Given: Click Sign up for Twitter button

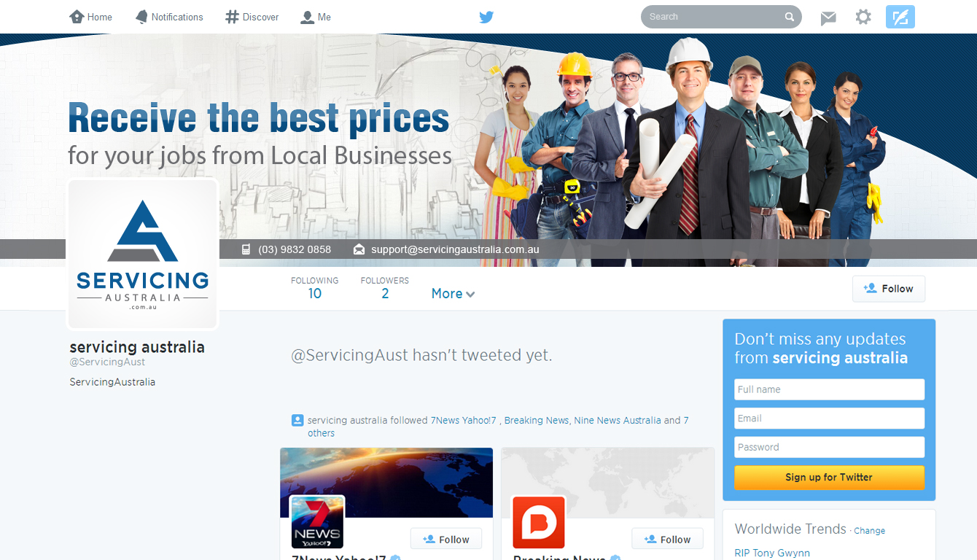Looking at the screenshot, I should click(x=829, y=477).
